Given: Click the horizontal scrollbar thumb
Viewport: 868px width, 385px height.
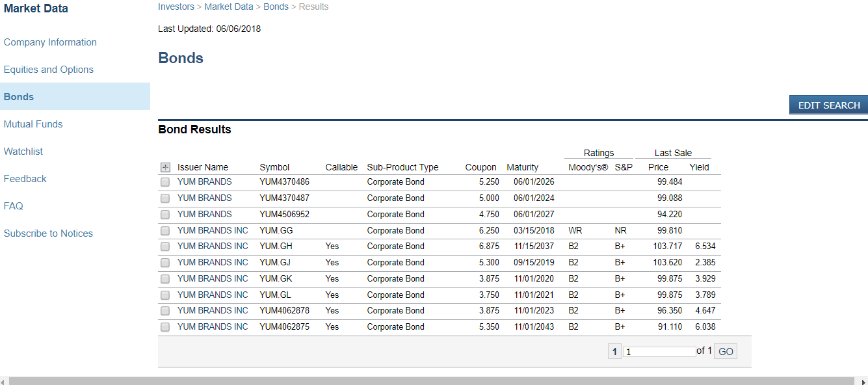Looking at the screenshot, I should point(432,381).
